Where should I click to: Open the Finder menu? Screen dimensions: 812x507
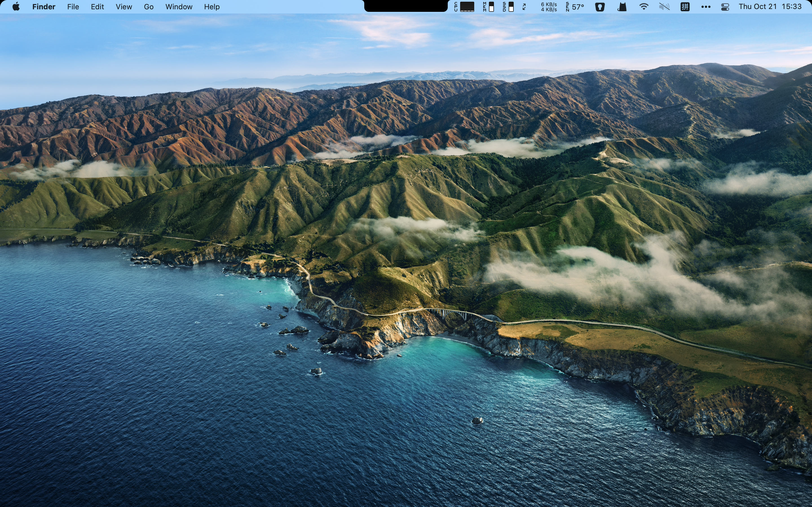coord(44,7)
